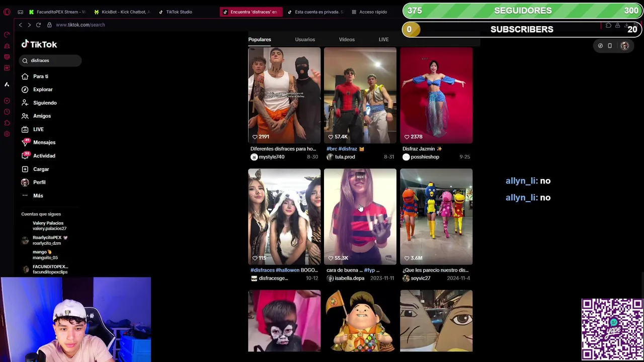Select the Usuarios results tab

[x=305, y=39]
